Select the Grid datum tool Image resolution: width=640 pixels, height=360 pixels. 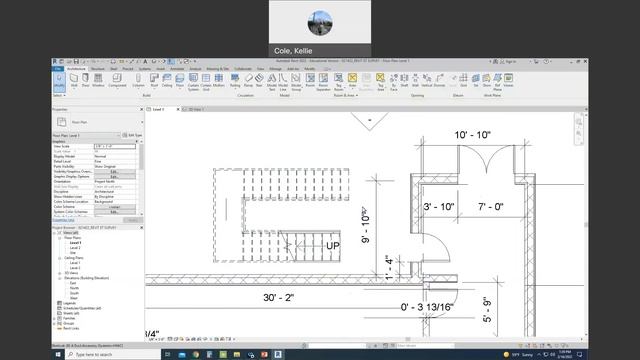coord(463,80)
